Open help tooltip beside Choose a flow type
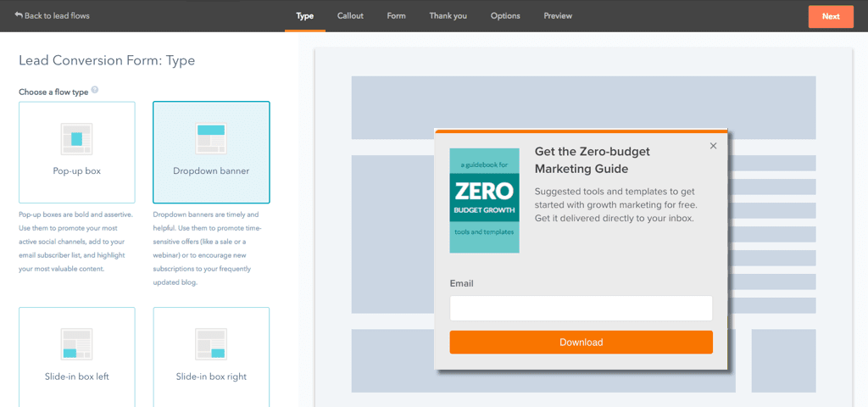 coord(95,90)
